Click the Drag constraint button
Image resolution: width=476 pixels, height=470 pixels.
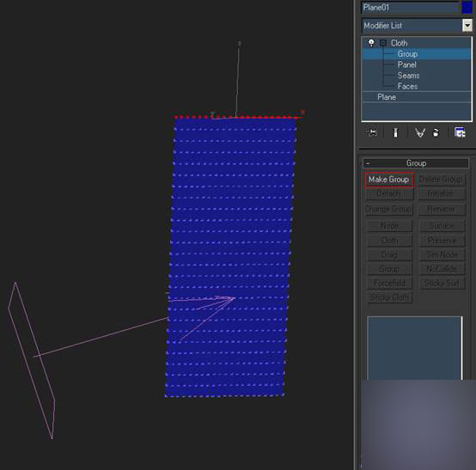[390, 254]
